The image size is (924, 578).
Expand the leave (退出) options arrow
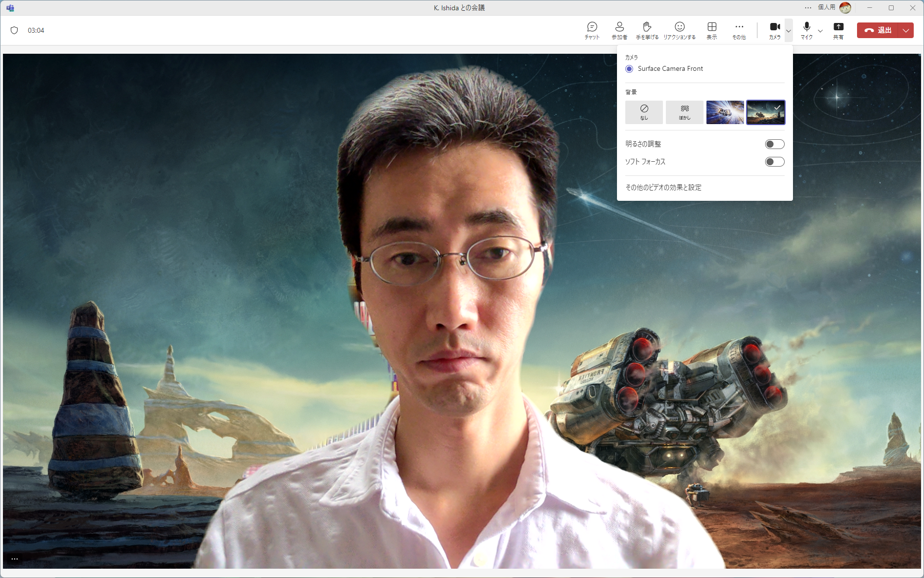pyautogui.click(x=906, y=30)
